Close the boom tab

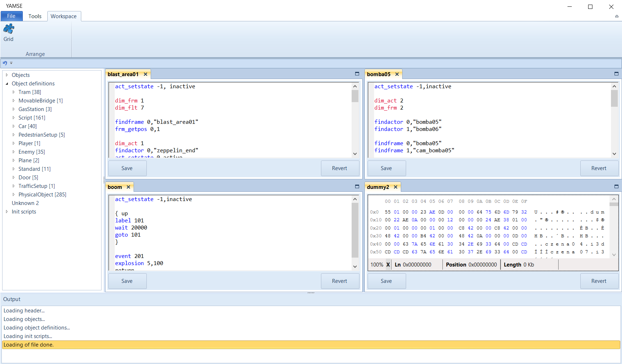[128, 187]
